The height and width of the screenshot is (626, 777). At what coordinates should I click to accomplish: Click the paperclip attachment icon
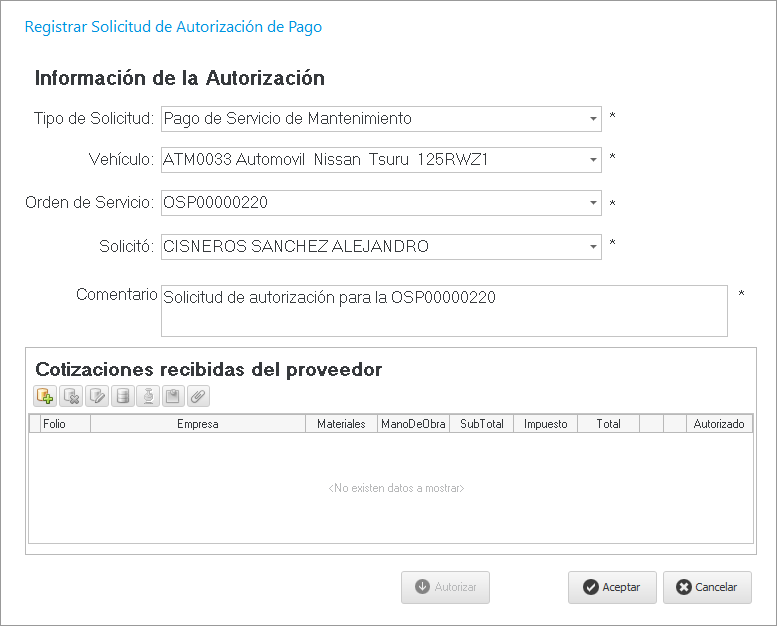198,396
